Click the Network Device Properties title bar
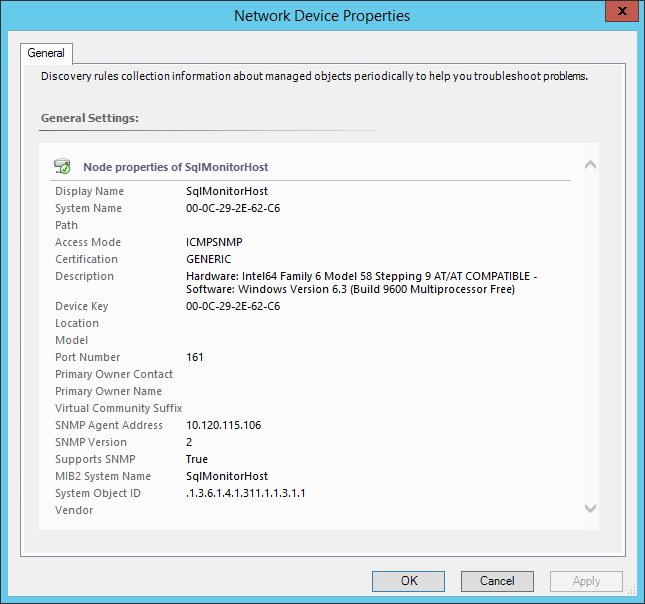This screenshot has height=604, width=645. (x=322, y=16)
